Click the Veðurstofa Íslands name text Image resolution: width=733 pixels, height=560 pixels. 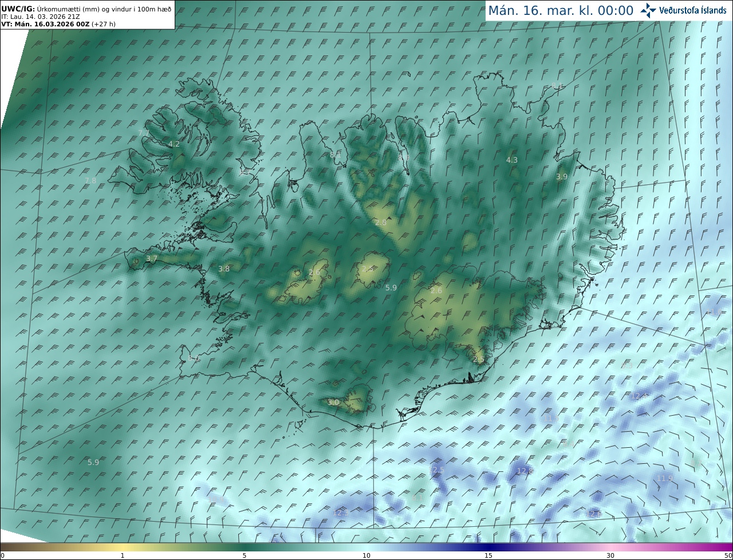pyautogui.click(x=693, y=10)
